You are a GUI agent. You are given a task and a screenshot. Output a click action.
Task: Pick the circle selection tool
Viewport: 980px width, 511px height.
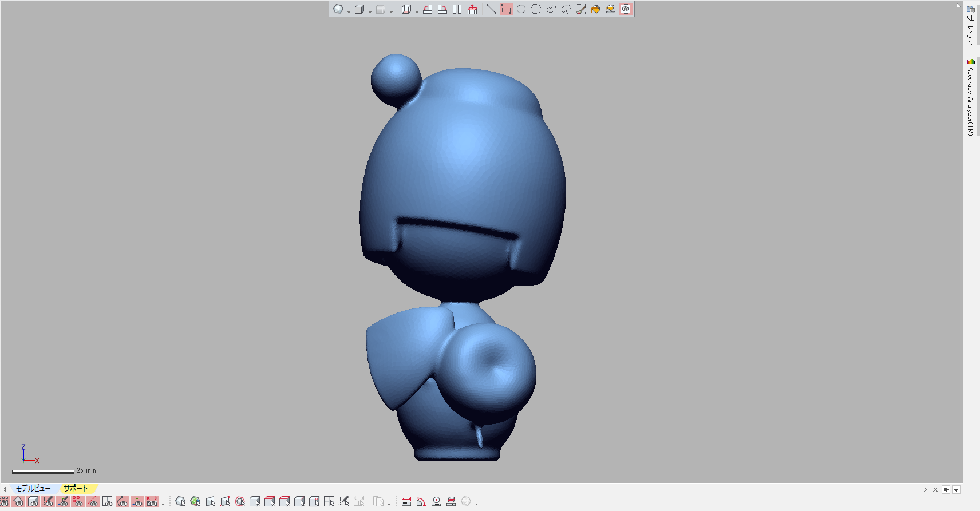[521, 9]
